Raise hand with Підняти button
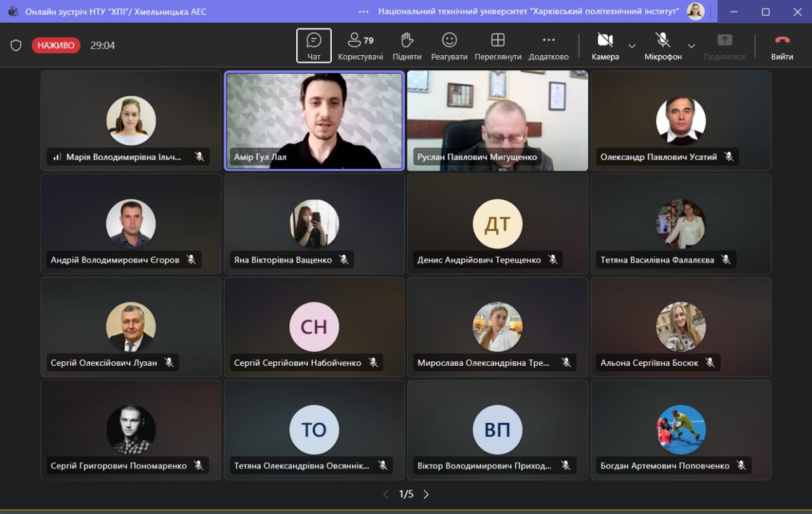The width and height of the screenshot is (812, 514). pyautogui.click(x=407, y=46)
